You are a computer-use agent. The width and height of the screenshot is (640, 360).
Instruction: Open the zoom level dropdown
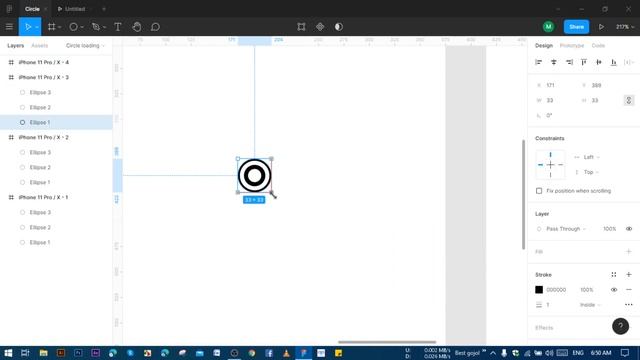625,27
